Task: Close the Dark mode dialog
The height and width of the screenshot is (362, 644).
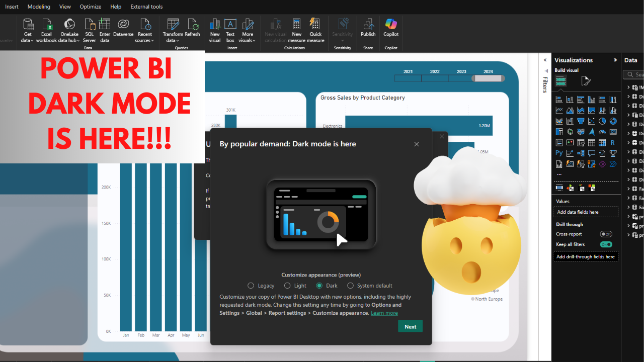Action: pyautogui.click(x=417, y=144)
